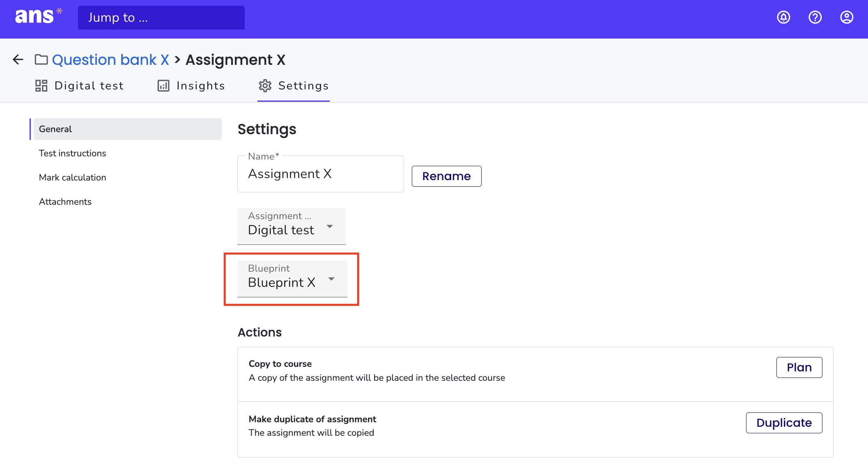The image size is (868, 476).
Task: Open the Question bank X breadcrumb link
Action: tap(110, 59)
